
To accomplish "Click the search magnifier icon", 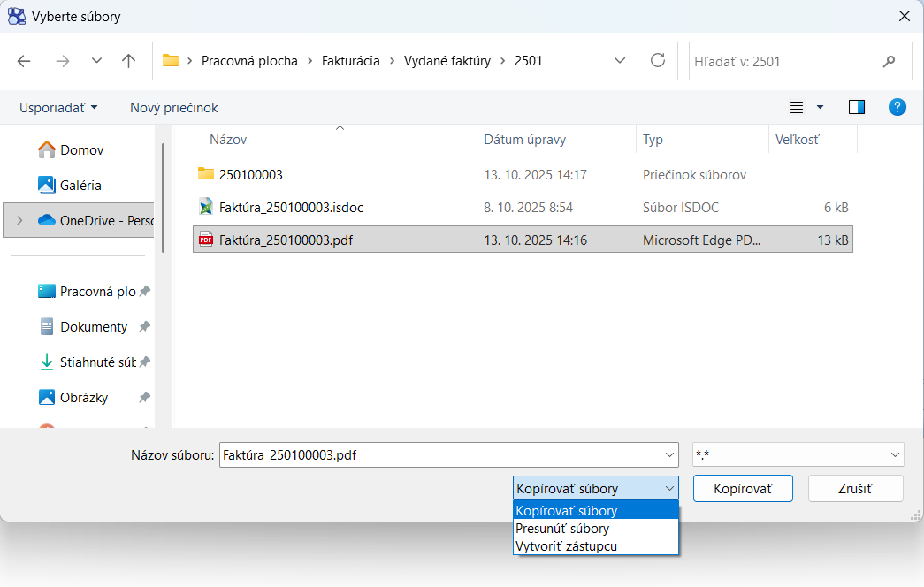I will (x=889, y=62).
